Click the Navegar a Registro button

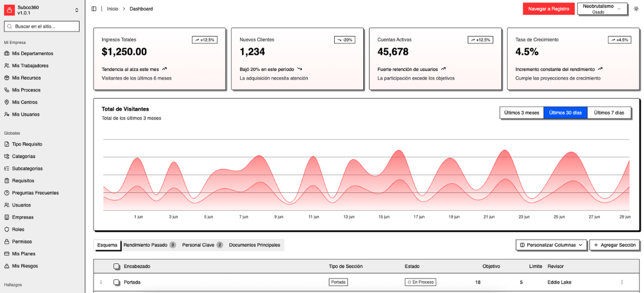coord(548,9)
